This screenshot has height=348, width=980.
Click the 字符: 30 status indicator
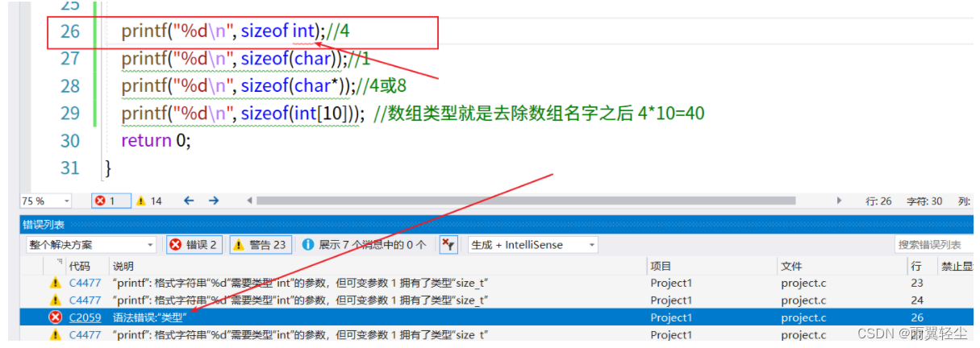point(925,201)
